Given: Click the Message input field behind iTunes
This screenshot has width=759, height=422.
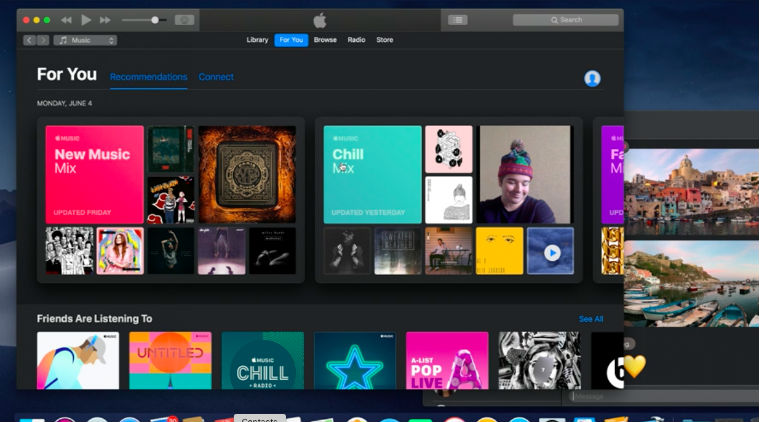Looking at the screenshot, I should tap(664, 397).
